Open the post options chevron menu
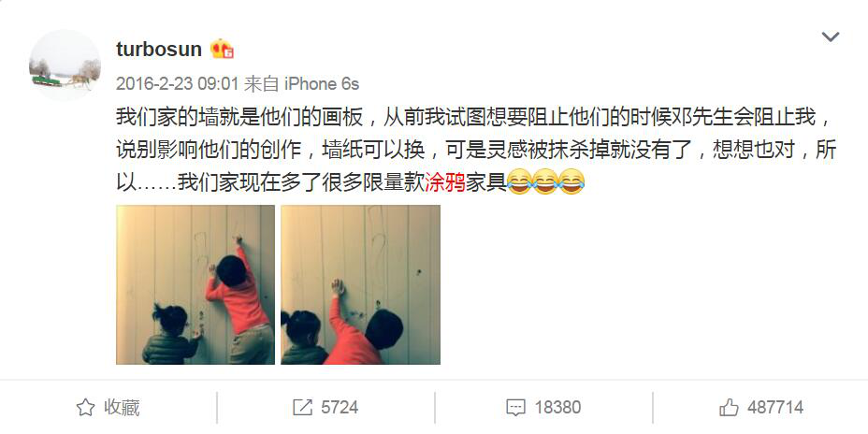 (x=831, y=37)
